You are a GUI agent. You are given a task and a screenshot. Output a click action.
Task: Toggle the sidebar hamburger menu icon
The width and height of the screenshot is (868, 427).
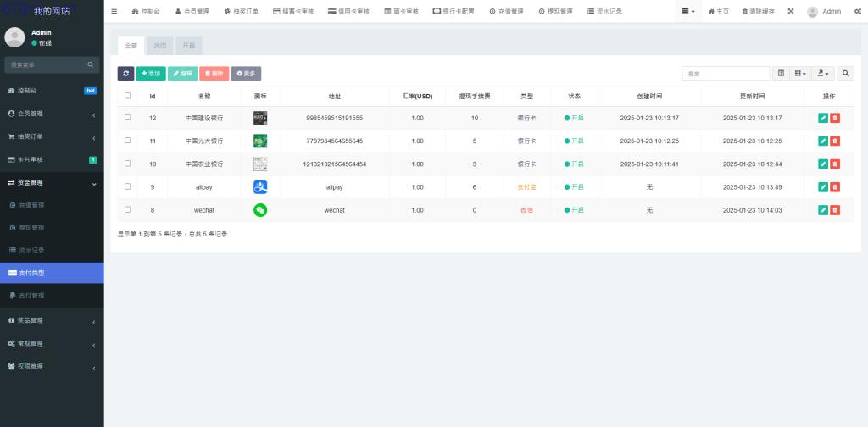pyautogui.click(x=114, y=11)
